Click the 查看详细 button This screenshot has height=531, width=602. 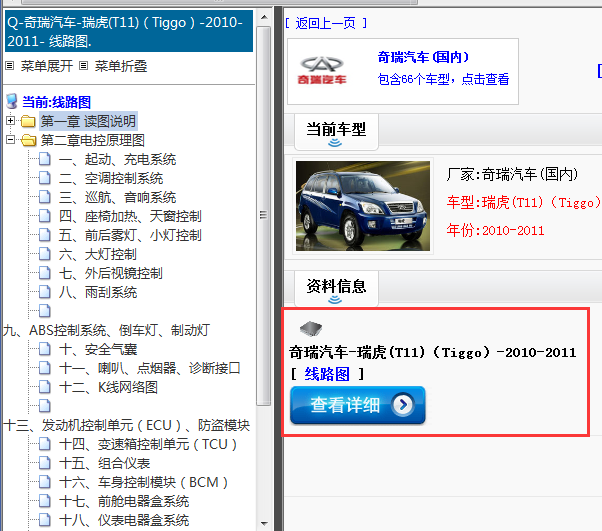(x=357, y=405)
